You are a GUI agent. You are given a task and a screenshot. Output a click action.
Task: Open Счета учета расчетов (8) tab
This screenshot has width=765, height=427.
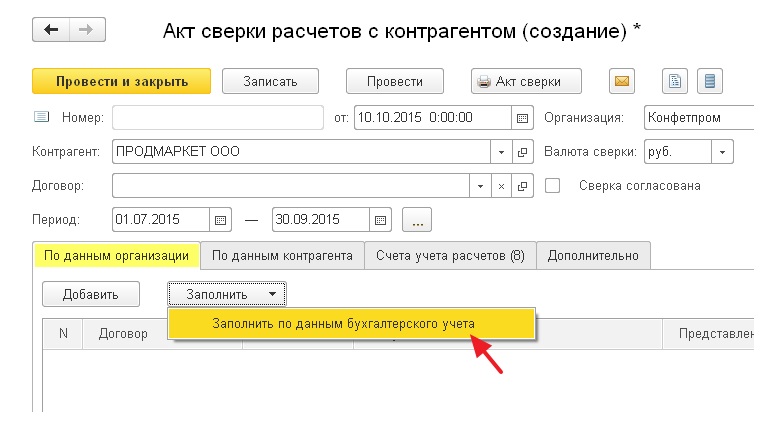[450, 256]
